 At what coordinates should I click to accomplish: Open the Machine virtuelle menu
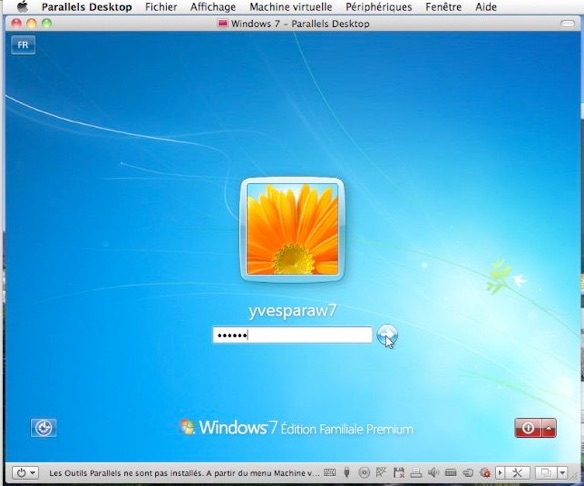291,7
